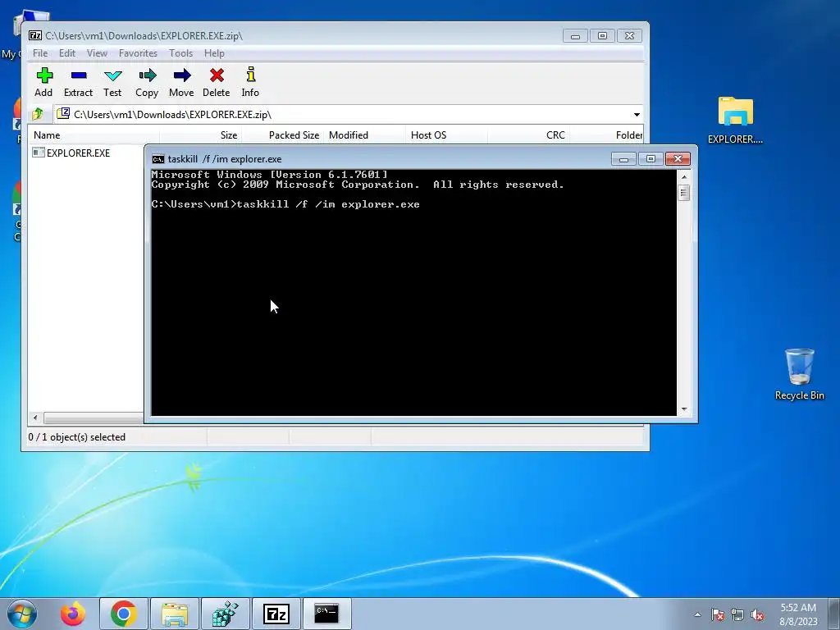
Task: Open the Tools menu in 7-Zip
Action: (x=180, y=53)
